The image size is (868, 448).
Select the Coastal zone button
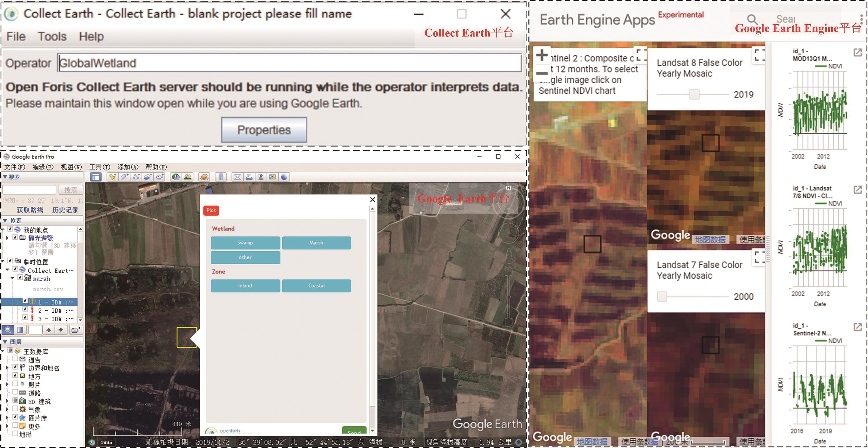click(x=316, y=285)
